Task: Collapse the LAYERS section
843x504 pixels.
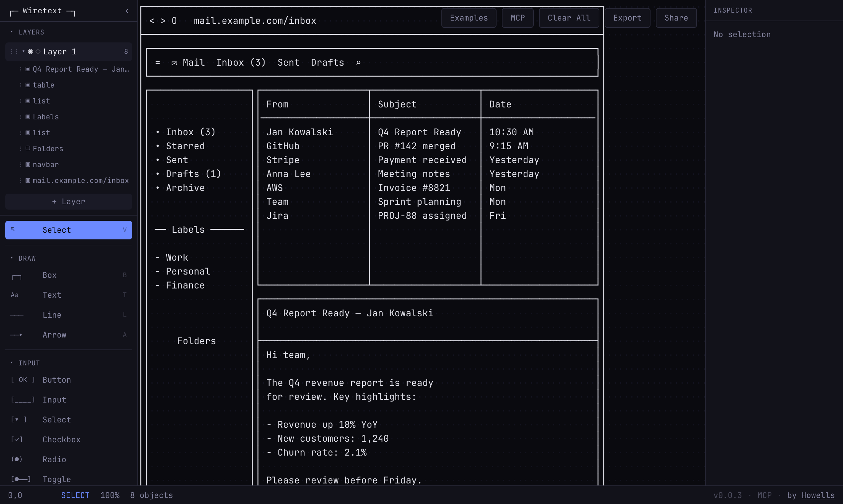Action: [x=12, y=32]
